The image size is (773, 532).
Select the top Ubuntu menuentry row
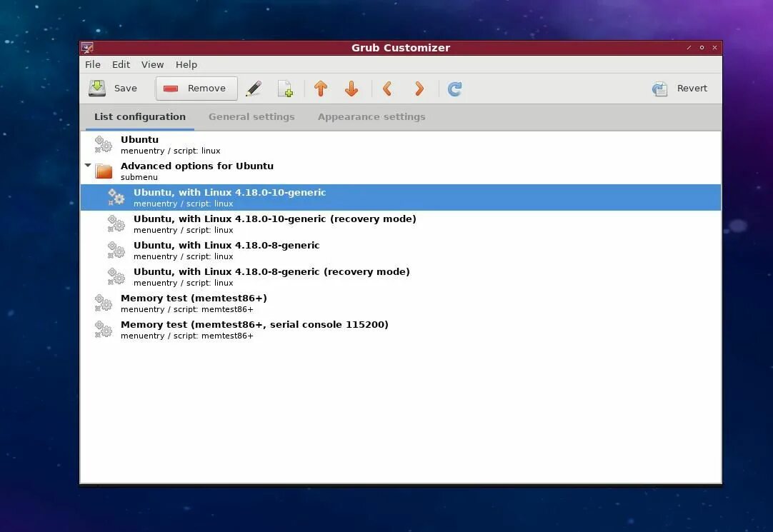click(400, 144)
